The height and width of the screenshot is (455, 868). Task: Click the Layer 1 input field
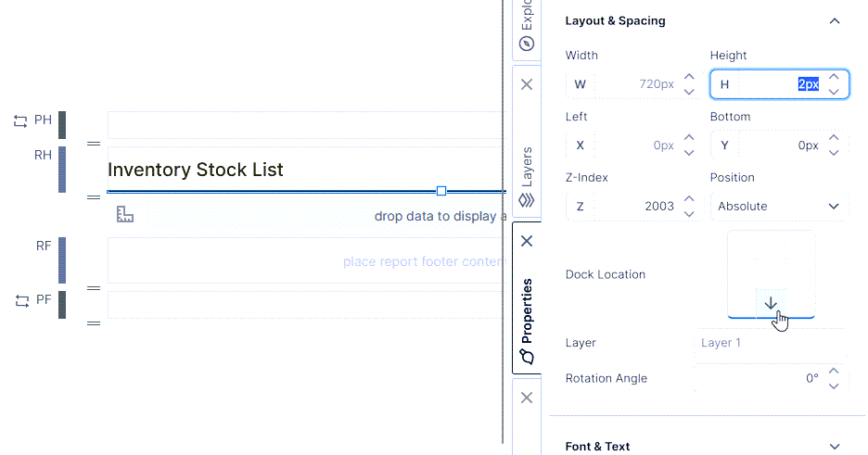768,343
